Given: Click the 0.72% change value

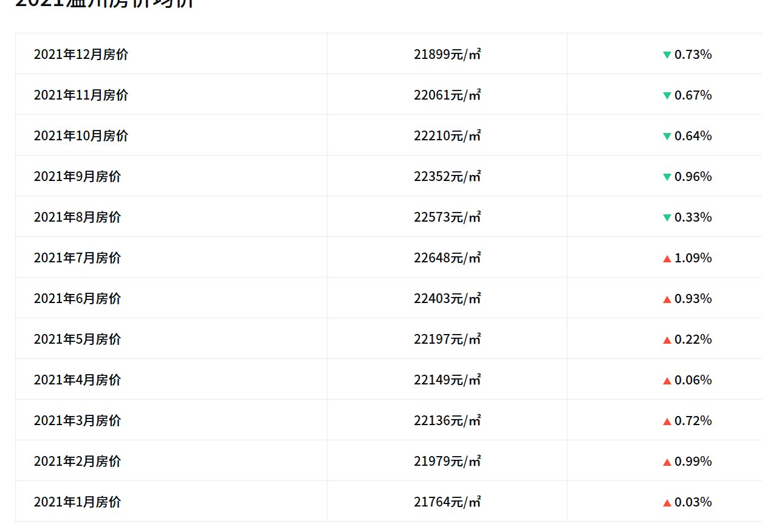Looking at the screenshot, I should [x=693, y=421].
